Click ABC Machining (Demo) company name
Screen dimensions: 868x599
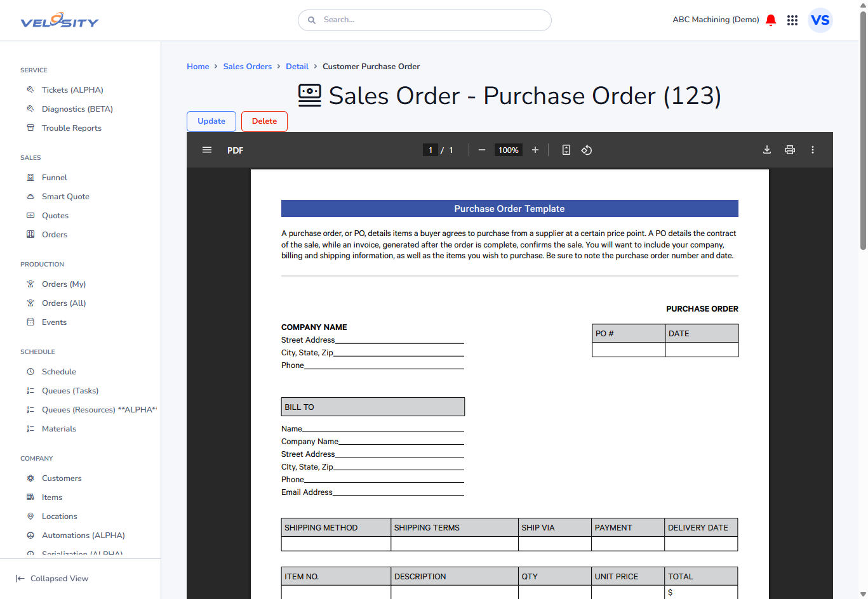click(716, 20)
